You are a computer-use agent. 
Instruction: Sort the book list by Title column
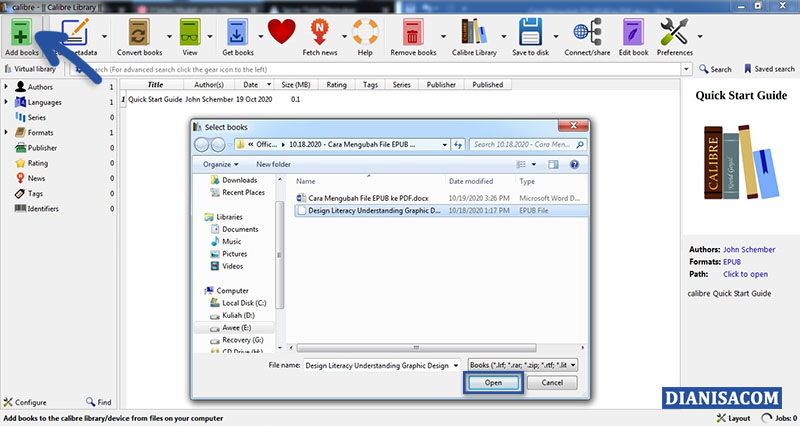coord(155,85)
